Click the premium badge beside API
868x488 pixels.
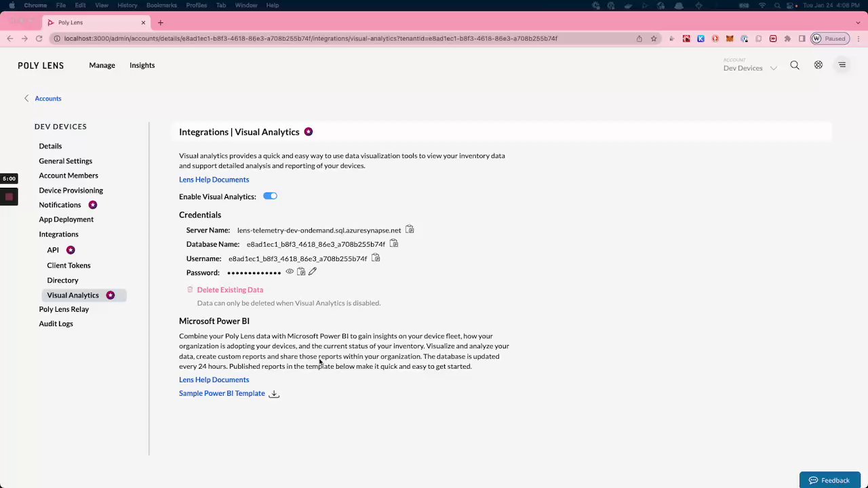[x=71, y=250]
